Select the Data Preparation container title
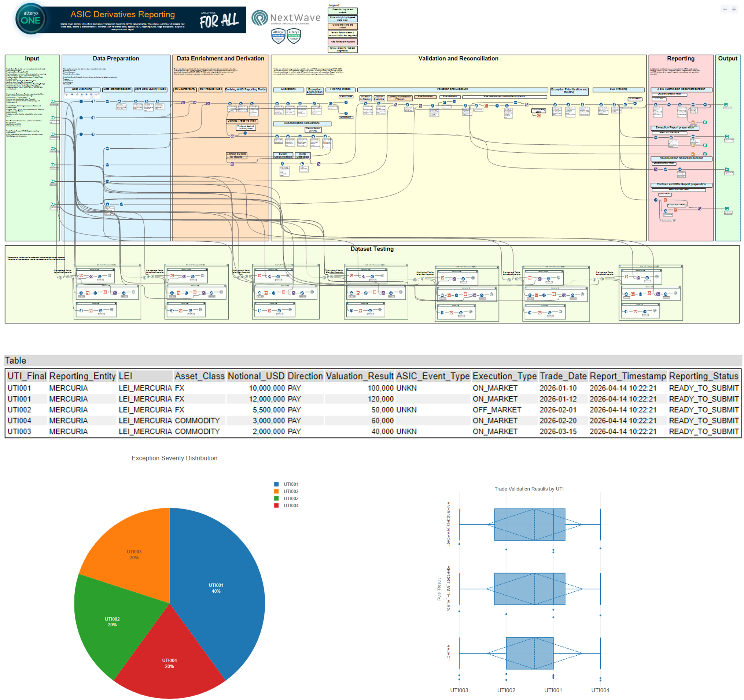 (116, 58)
